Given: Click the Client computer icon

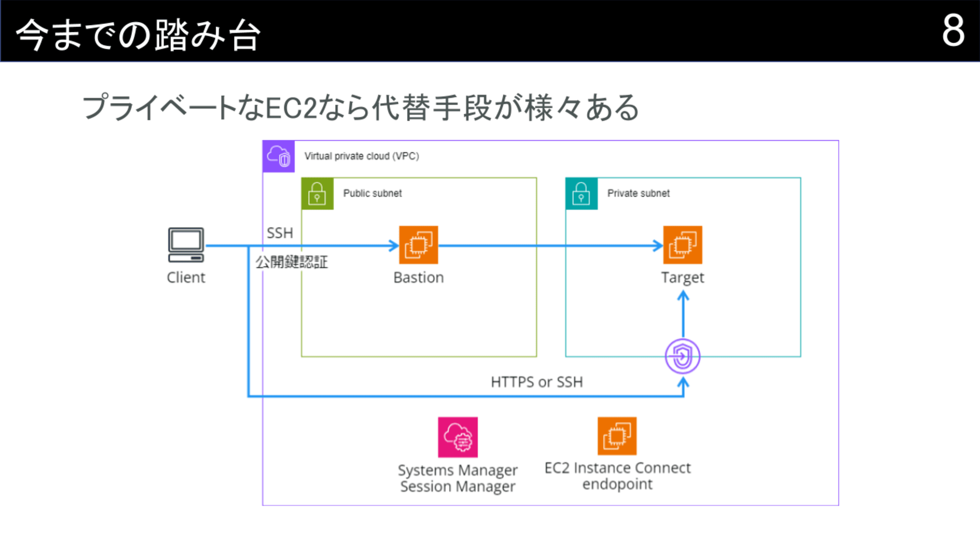Looking at the screenshot, I should click(186, 245).
